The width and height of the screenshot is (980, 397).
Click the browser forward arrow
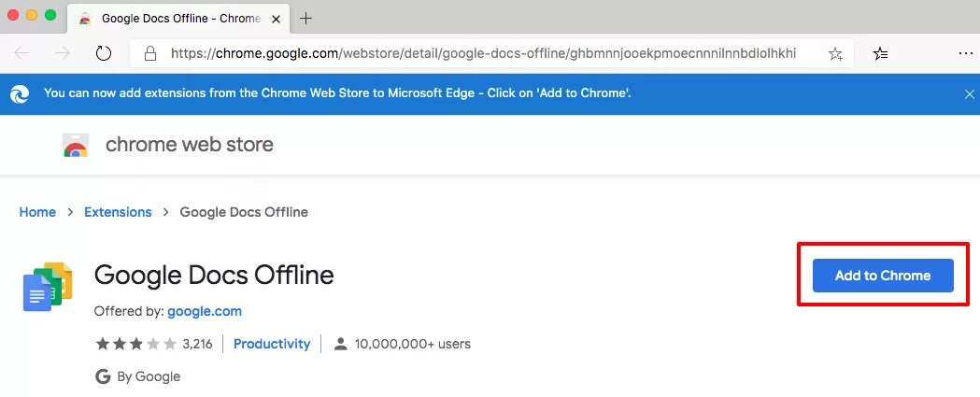tap(63, 53)
